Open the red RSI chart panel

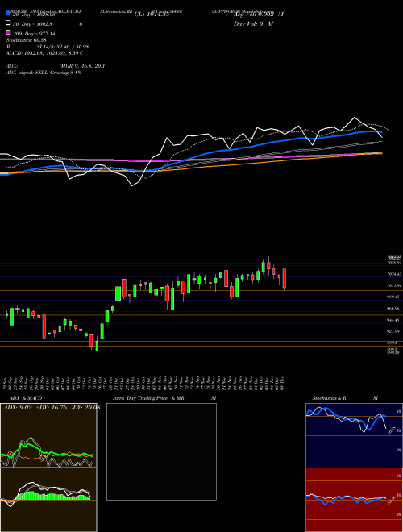(x=354, y=500)
